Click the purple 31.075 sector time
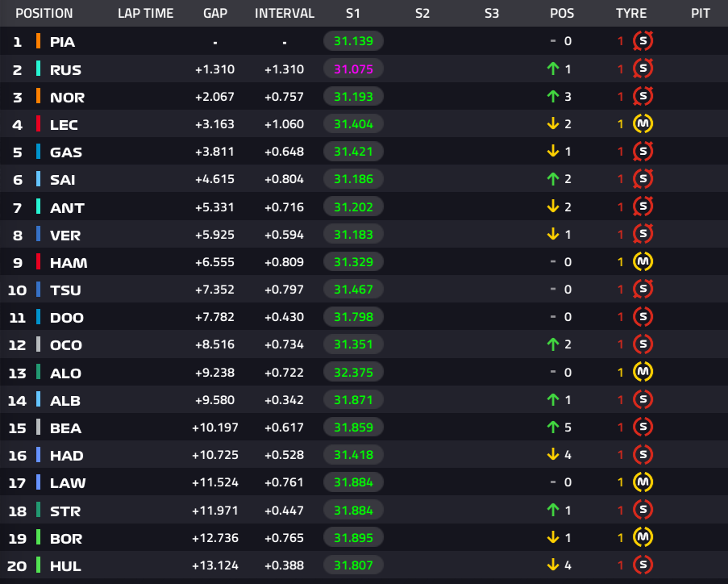728x584 pixels. (x=353, y=69)
